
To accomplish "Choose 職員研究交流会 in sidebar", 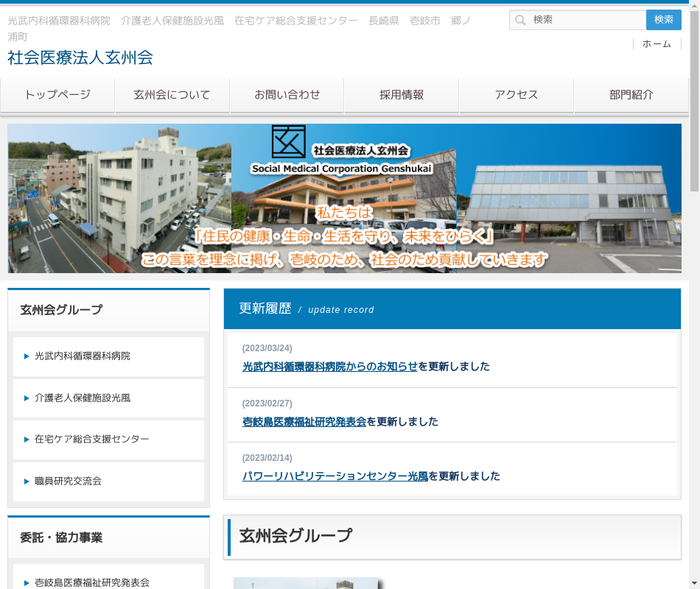I will pos(68,482).
